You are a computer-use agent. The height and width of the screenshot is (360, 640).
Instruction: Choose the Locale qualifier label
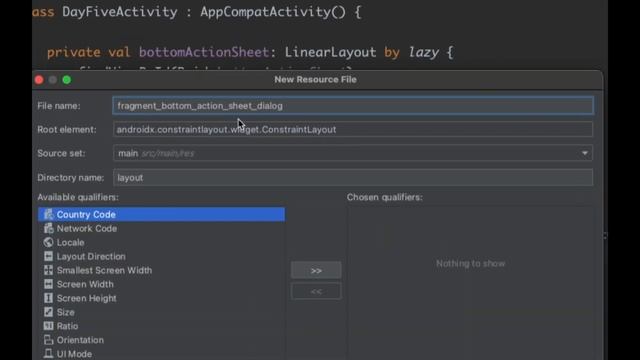[x=70, y=242]
